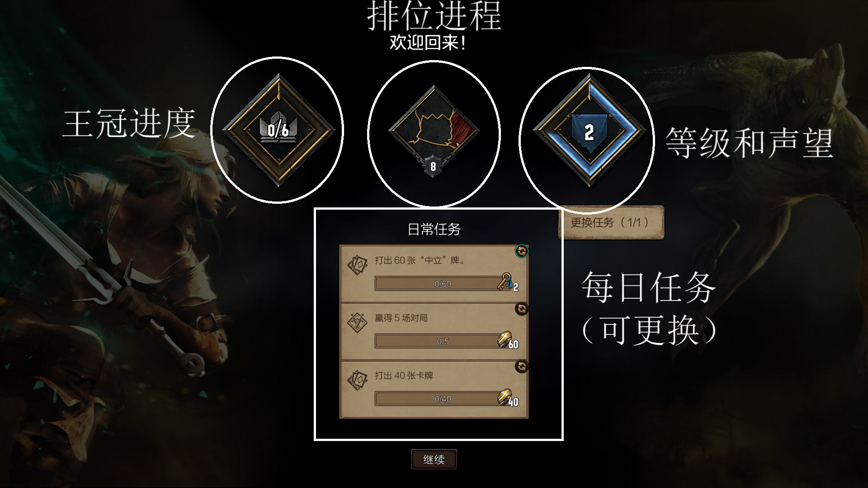Click the 日常任务 panel heading
Viewport: 868px width, 488px height.
[x=434, y=230]
